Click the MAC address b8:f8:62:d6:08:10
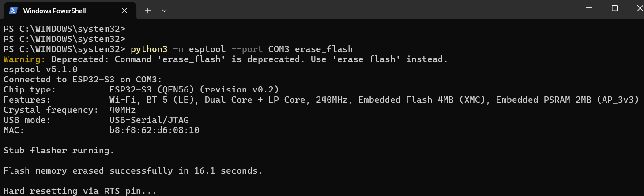This screenshot has width=644, height=196. 154,130
